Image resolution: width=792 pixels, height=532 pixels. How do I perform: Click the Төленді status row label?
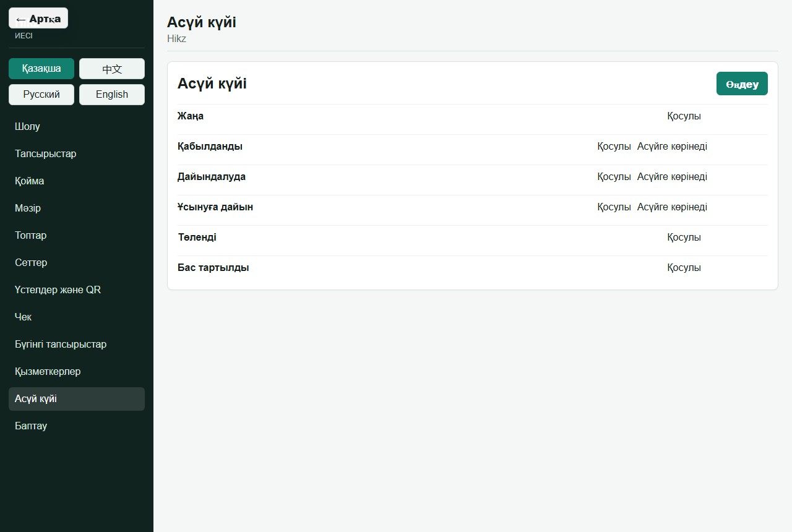tap(197, 238)
